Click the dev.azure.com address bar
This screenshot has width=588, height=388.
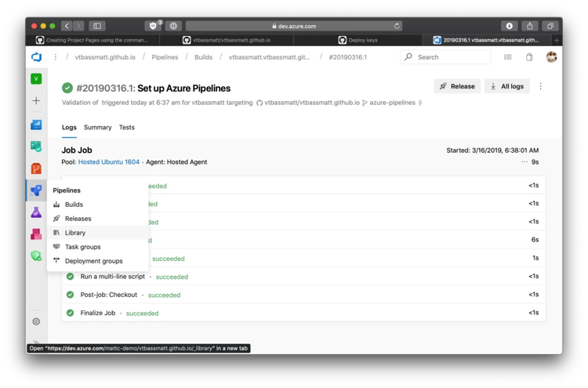[x=294, y=26]
